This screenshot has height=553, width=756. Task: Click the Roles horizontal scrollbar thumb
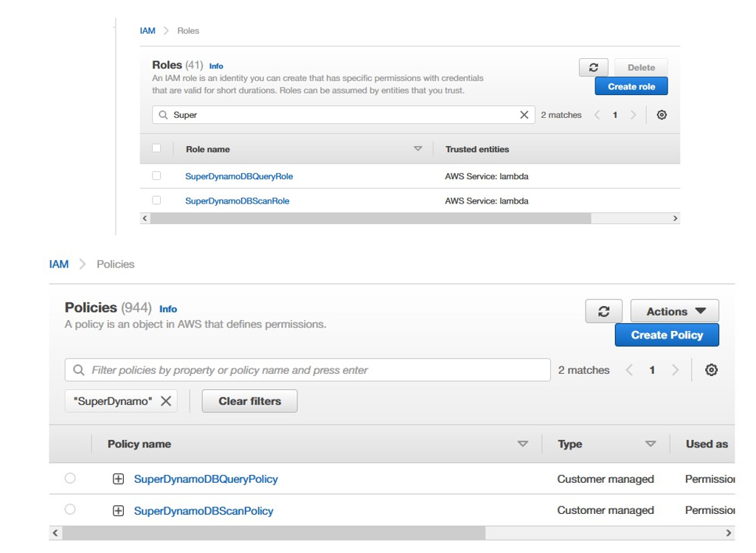tap(370, 218)
